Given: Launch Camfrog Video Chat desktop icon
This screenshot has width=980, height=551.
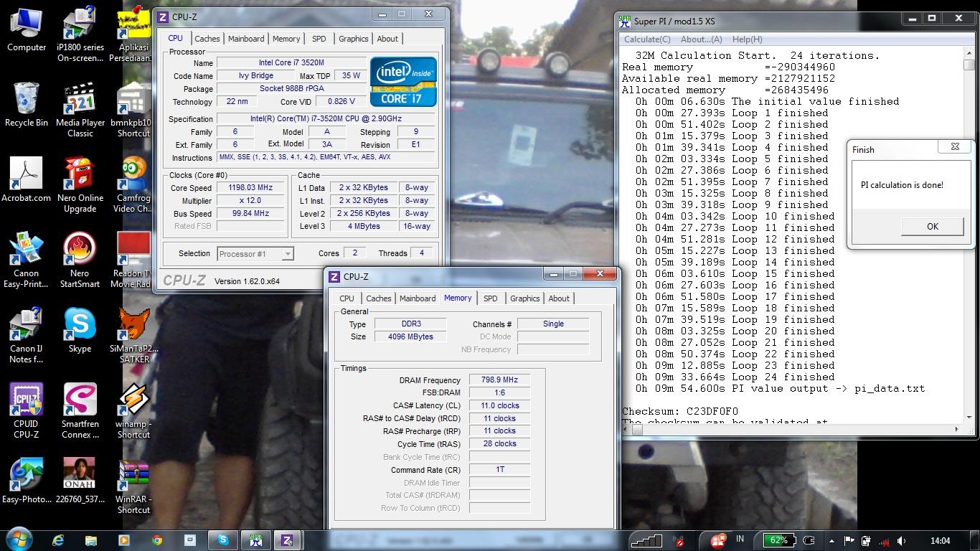Looking at the screenshot, I should tap(133, 186).
